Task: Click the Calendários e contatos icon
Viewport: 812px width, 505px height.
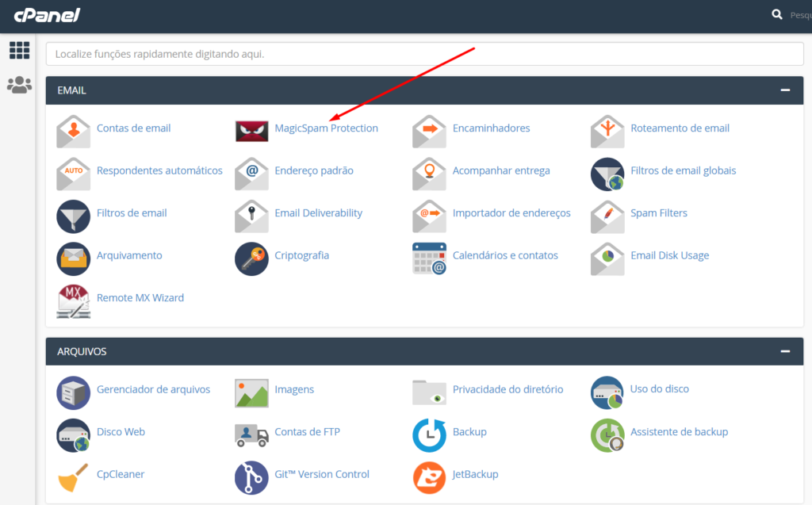Action: pyautogui.click(x=429, y=258)
